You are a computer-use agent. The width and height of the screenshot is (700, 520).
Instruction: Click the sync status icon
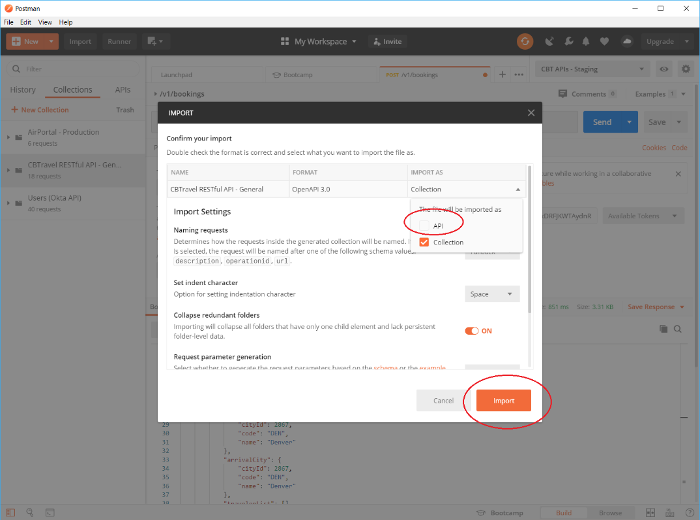tap(525, 42)
